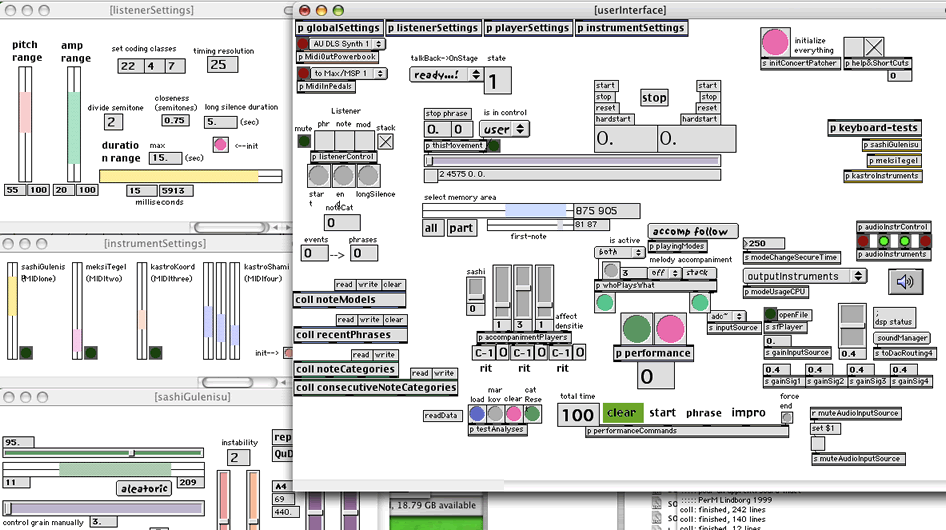Click the dark green button beside thisMovement
Viewport: 946px width, 530px height.
(x=494, y=145)
